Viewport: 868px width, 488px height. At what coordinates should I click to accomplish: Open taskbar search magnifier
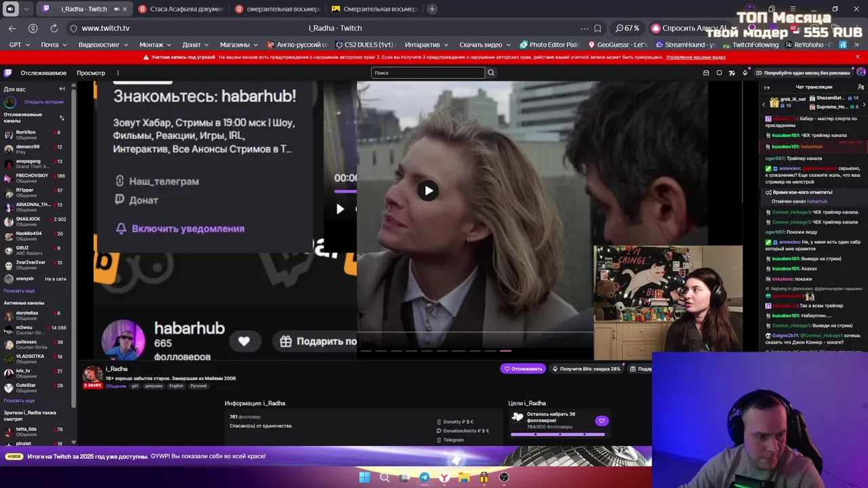(x=384, y=477)
